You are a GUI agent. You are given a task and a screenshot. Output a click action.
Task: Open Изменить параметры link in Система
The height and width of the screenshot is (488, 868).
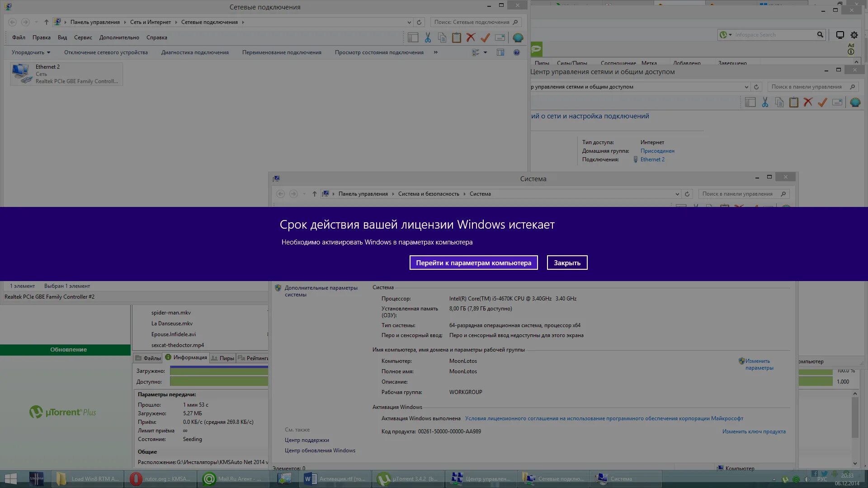click(759, 364)
